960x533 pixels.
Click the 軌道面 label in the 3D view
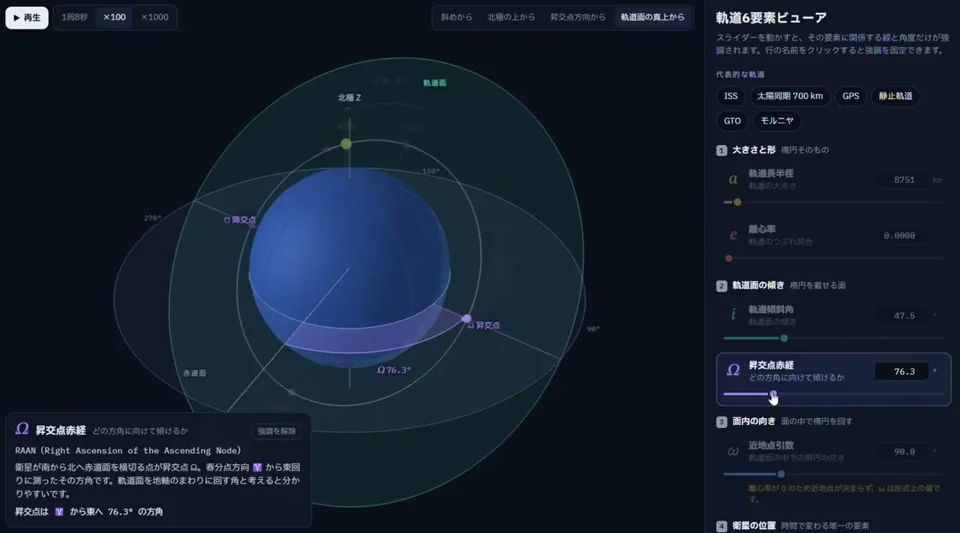[435, 83]
